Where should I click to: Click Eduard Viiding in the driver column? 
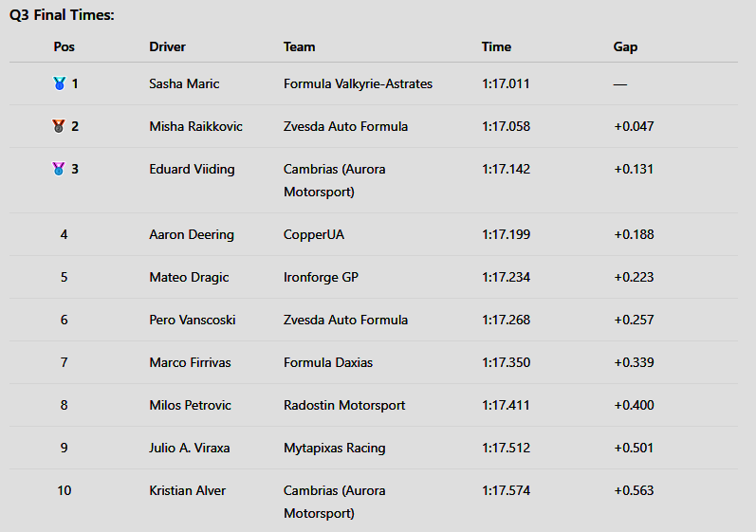pyautogui.click(x=192, y=169)
